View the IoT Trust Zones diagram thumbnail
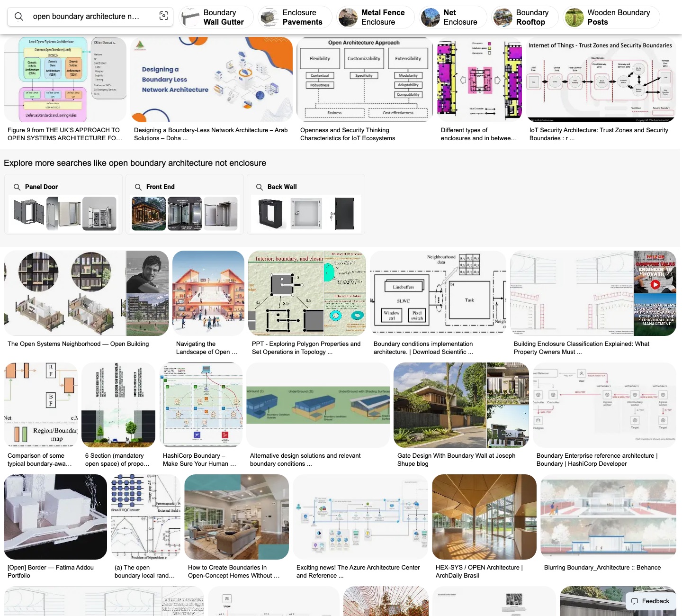This screenshot has width=682, height=616. (601, 80)
